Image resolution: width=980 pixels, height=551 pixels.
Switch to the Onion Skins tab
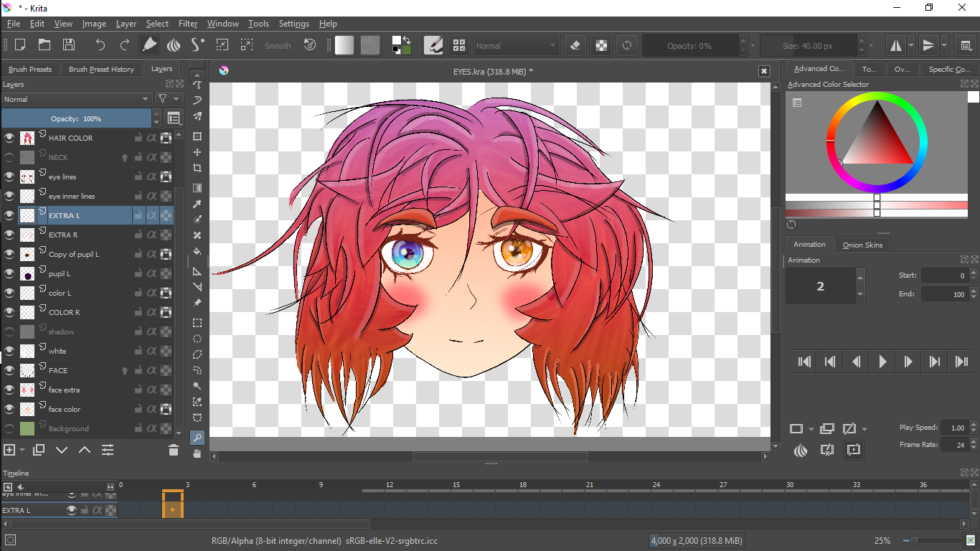point(862,245)
